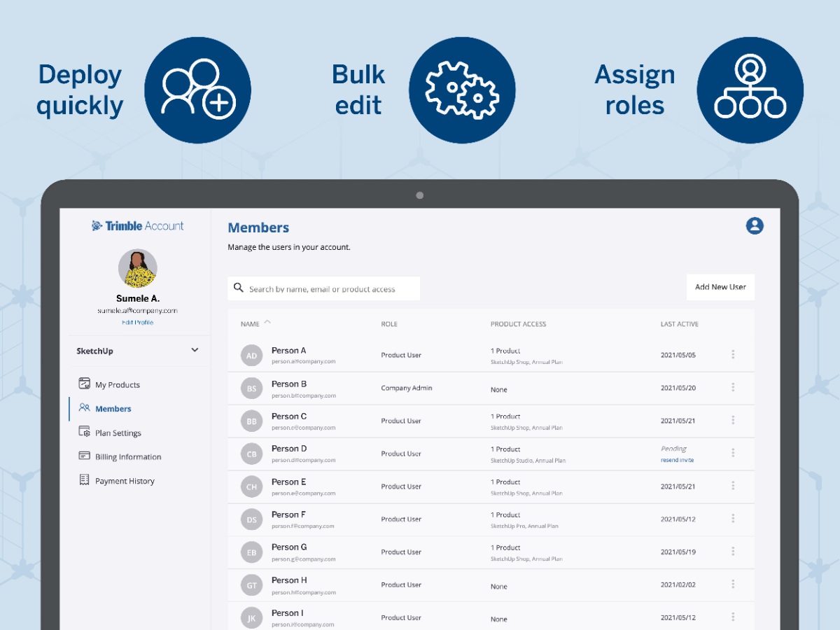Click the 2021/02/02 last active date
This screenshot has height=630, width=840.
coord(678,584)
